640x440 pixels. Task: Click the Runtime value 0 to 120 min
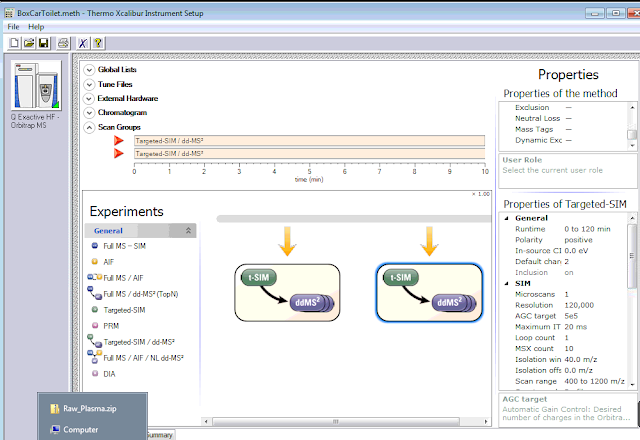pos(587,229)
